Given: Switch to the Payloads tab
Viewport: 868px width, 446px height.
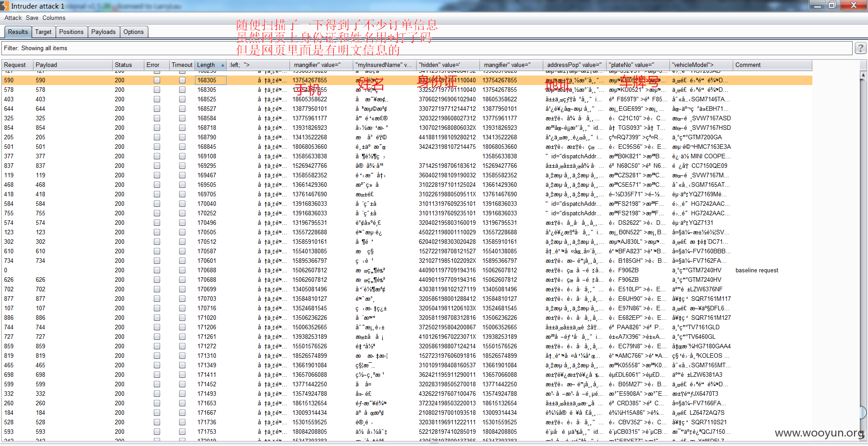Looking at the screenshot, I should (104, 32).
